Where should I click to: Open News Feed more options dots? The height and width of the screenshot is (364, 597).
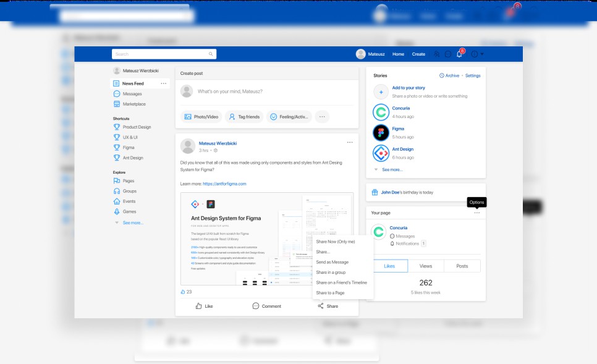pos(163,83)
